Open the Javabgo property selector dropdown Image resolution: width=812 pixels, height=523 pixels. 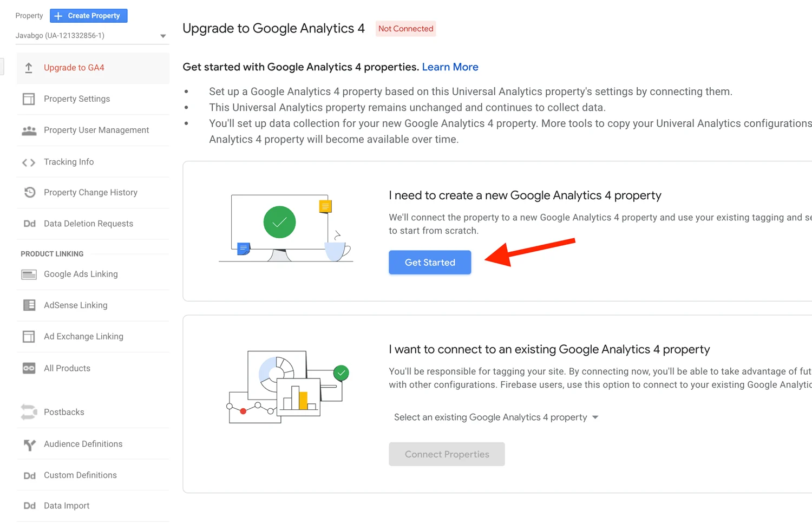(91, 36)
